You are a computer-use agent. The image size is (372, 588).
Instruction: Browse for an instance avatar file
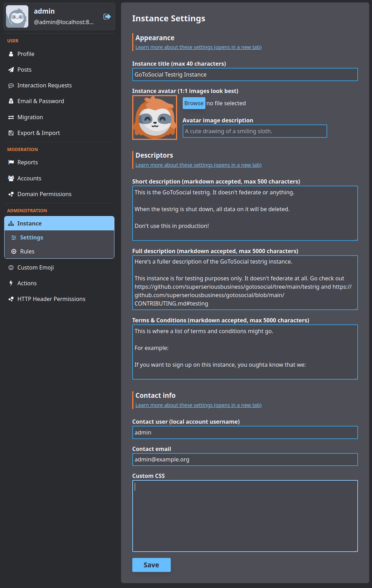click(x=194, y=103)
